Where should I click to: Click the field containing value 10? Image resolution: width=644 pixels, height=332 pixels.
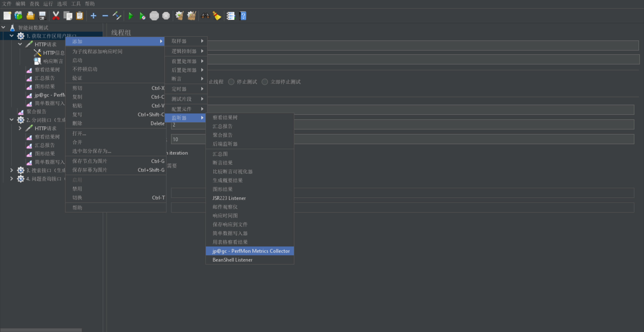402,139
